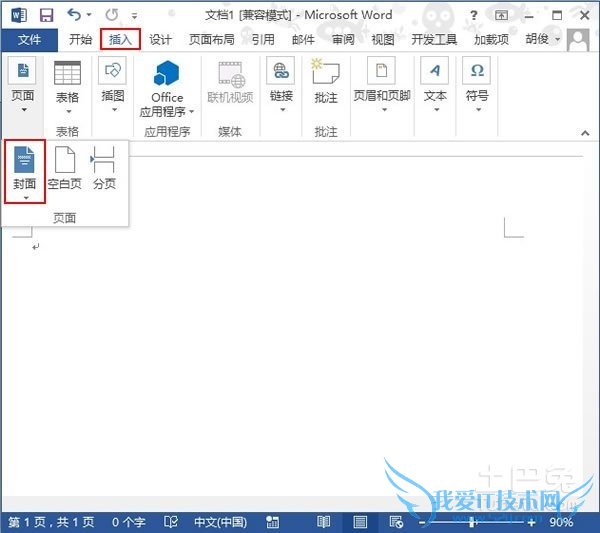Viewport: 600px width, 533px height.
Task: Open the 文件 (File) tab
Action: point(29,39)
